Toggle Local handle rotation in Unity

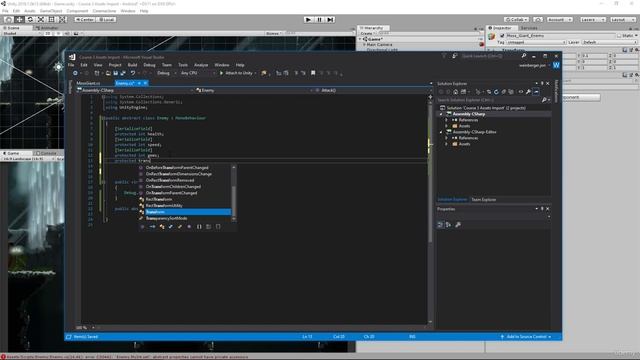106,19
